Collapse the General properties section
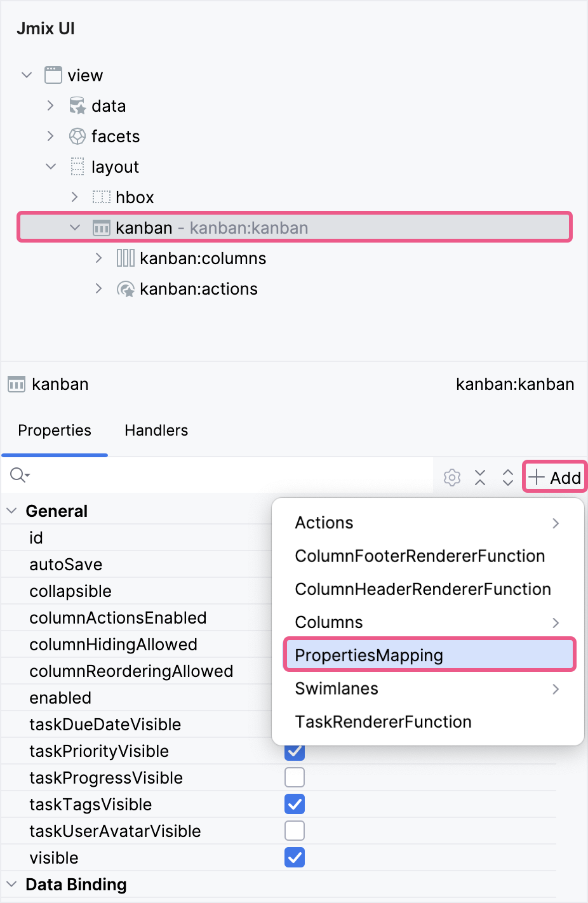The width and height of the screenshot is (588, 903). [x=11, y=510]
